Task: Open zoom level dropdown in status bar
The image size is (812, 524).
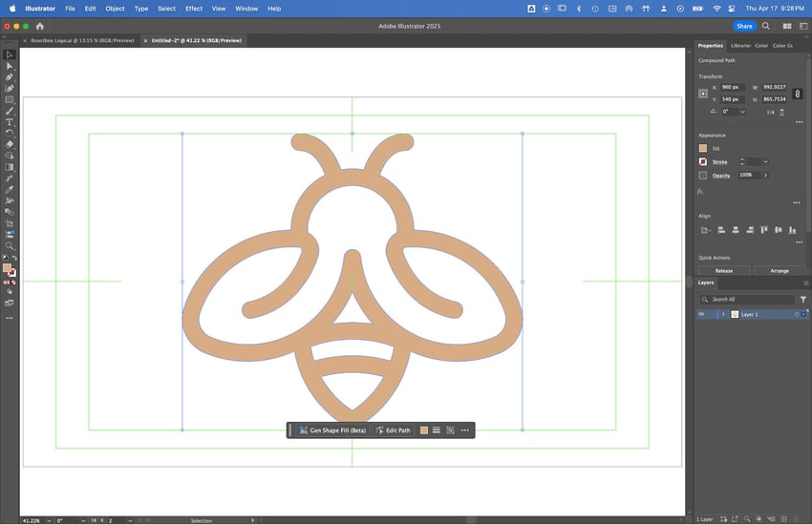Action: 49,520
